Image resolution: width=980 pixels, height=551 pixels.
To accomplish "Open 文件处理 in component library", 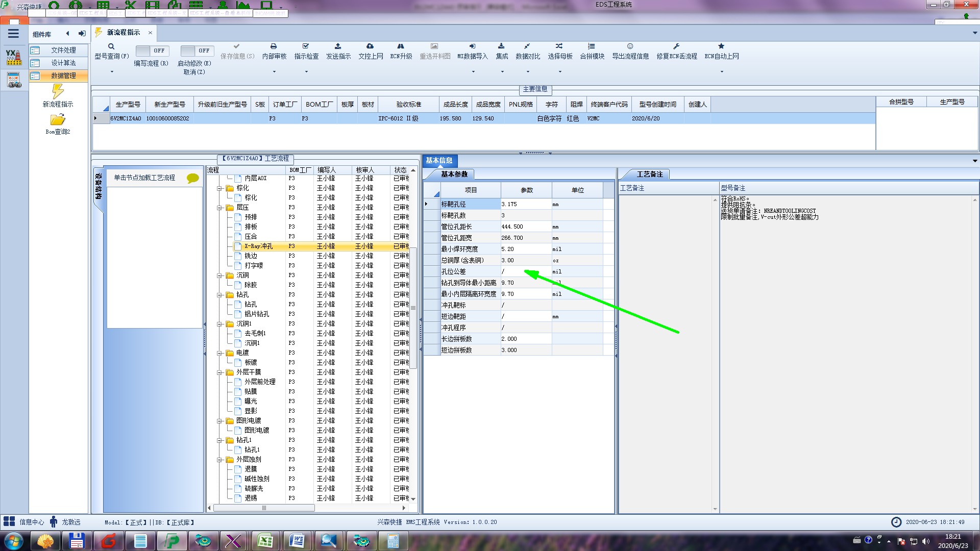I will [63, 50].
